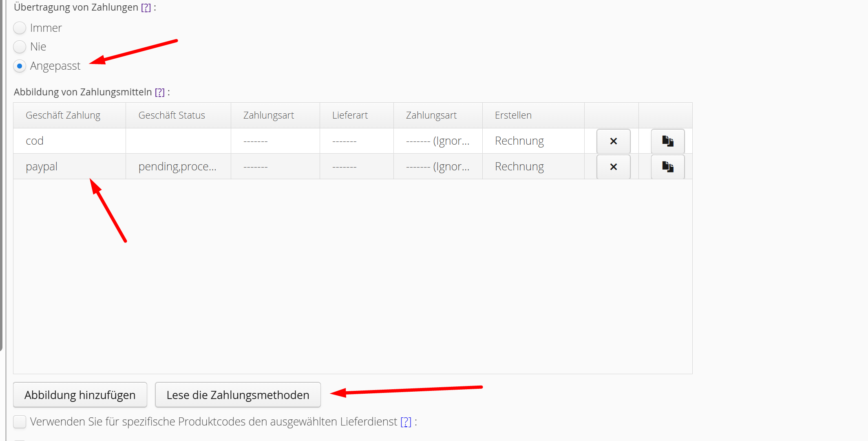Delete the paypal mapping row
The width and height of the screenshot is (868, 441).
click(613, 167)
